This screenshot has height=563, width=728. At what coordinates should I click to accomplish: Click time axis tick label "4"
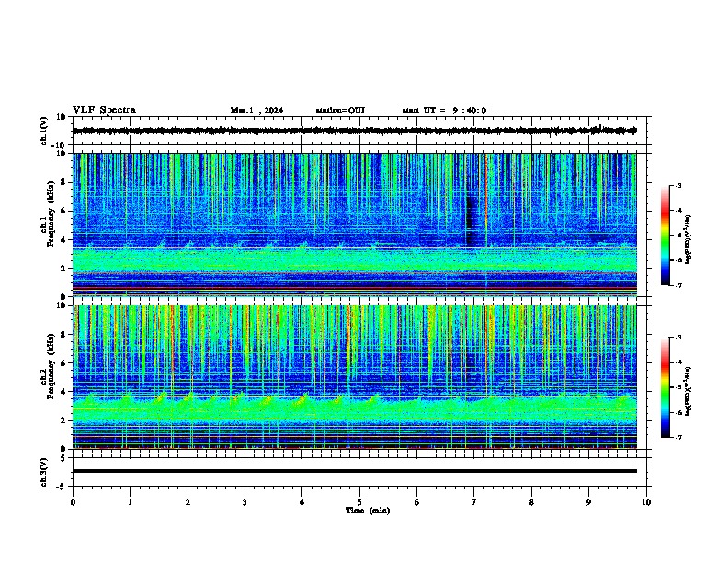pos(302,502)
